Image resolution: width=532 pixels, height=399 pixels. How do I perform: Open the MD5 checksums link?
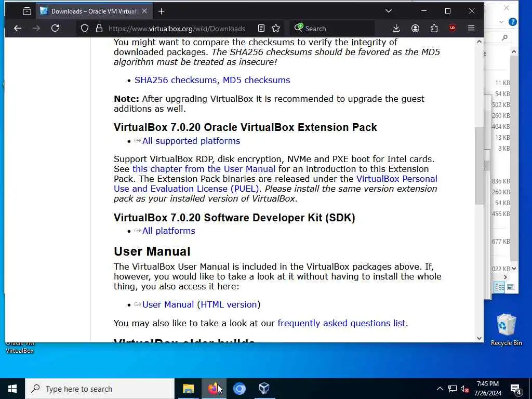coord(256,80)
